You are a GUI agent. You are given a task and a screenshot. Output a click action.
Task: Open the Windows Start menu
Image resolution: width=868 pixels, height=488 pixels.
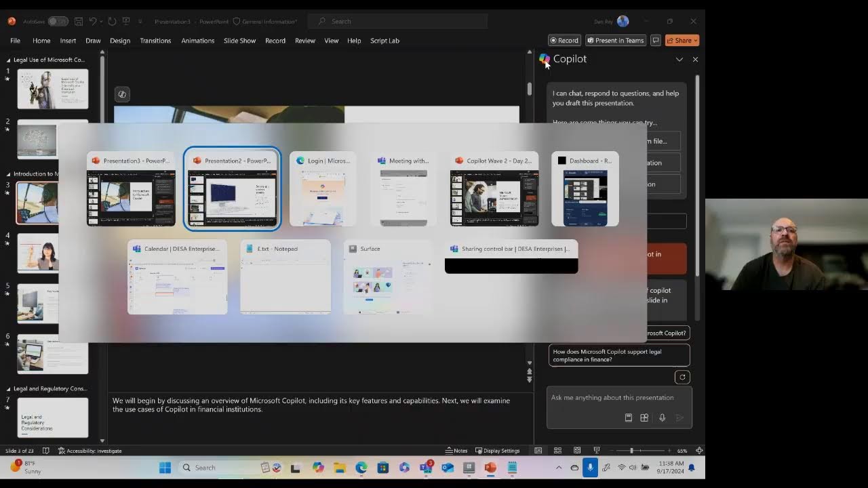165,468
